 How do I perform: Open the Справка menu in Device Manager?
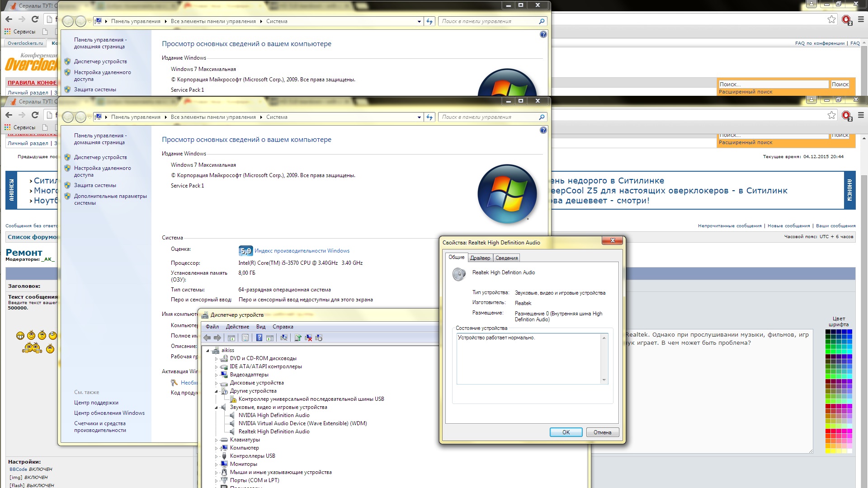pyautogui.click(x=283, y=327)
